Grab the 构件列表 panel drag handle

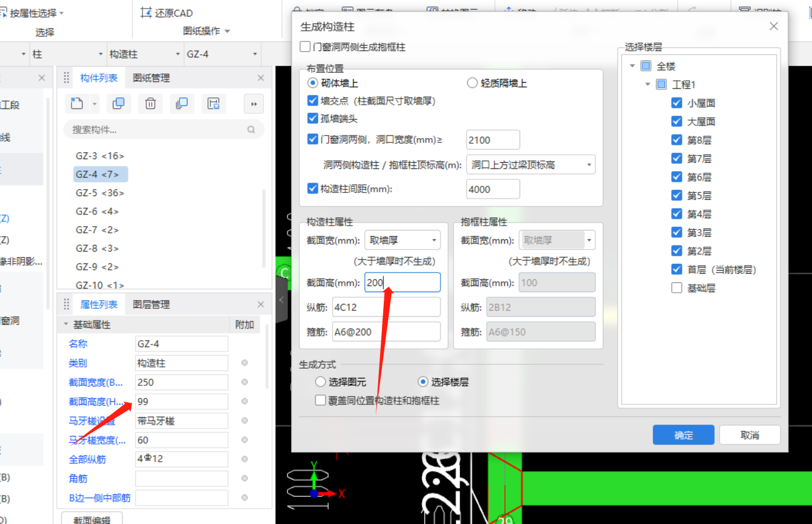pyautogui.click(x=67, y=78)
